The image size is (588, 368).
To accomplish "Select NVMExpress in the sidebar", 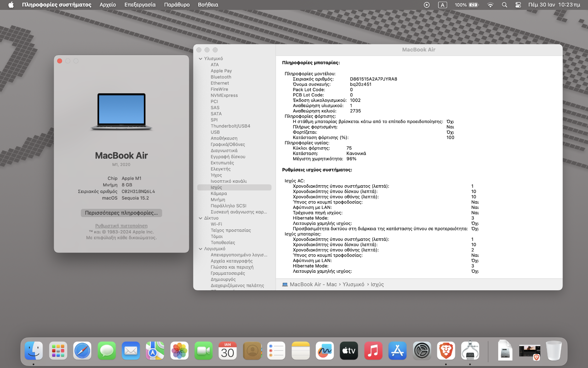I will point(224,95).
